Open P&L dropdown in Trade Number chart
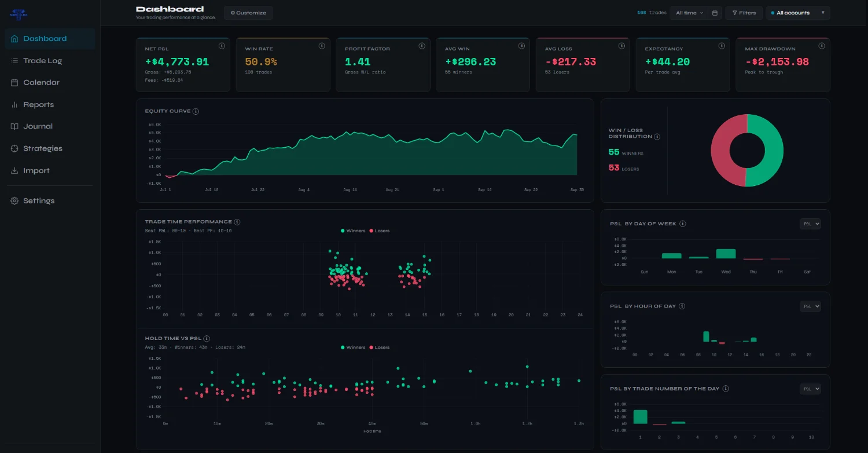 click(810, 389)
